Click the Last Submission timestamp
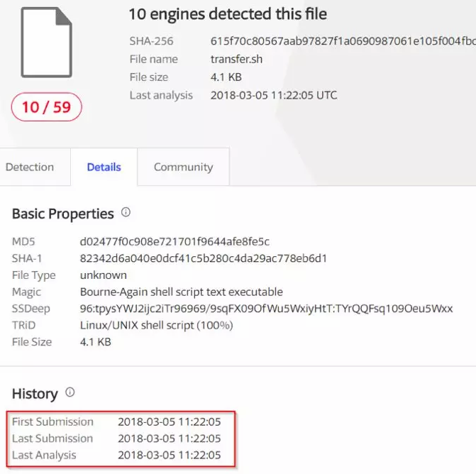Screen dimensions: 476x474 (169, 439)
